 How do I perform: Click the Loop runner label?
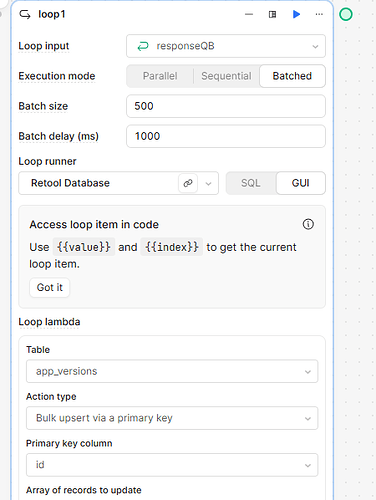pos(47,161)
